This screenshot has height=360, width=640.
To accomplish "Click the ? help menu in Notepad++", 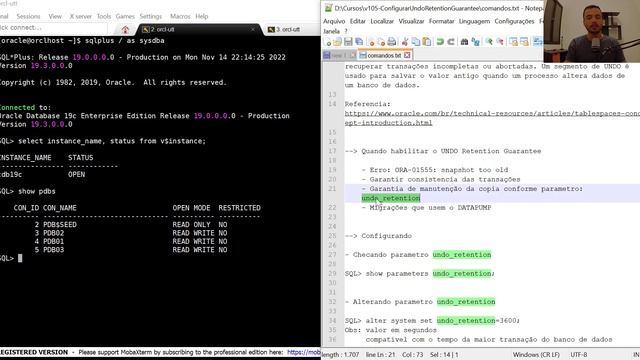I will point(346,31).
